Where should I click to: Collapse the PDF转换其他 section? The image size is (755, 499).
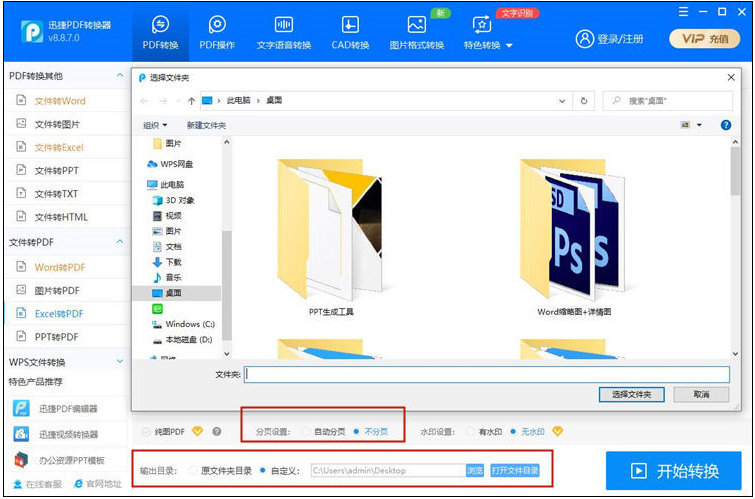120,76
